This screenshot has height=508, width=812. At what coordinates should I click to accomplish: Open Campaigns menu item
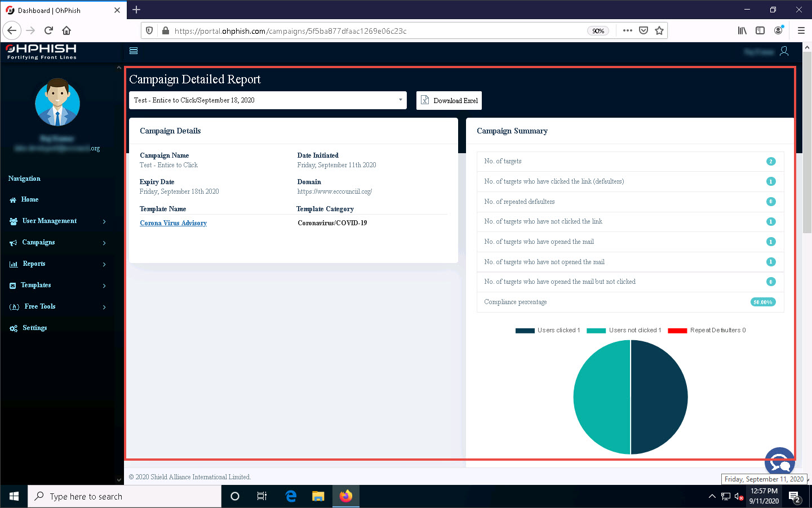tap(38, 242)
